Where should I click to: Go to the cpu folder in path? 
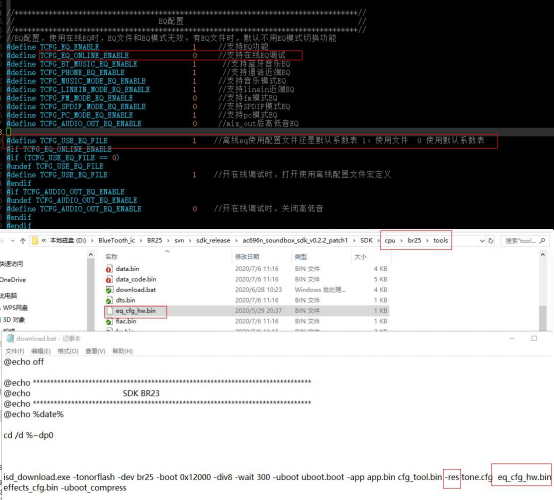[390, 241]
